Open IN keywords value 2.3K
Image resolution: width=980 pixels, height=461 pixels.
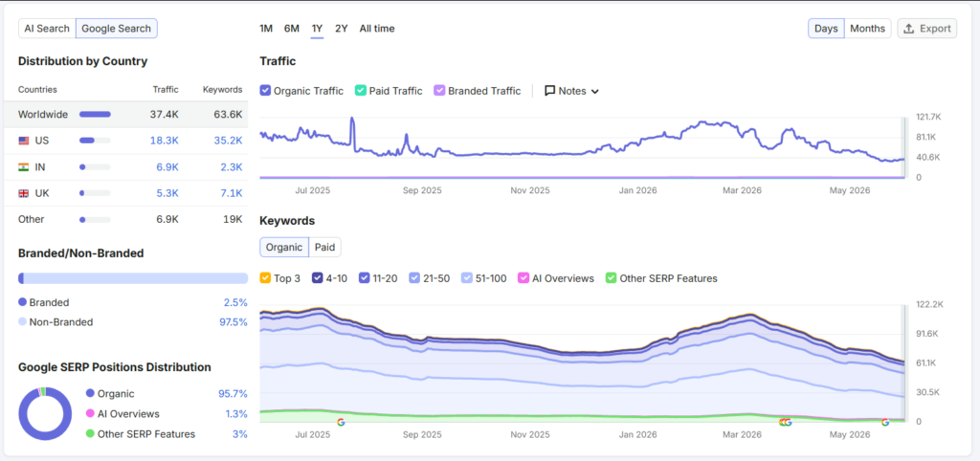pyautogui.click(x=232, y=166)
